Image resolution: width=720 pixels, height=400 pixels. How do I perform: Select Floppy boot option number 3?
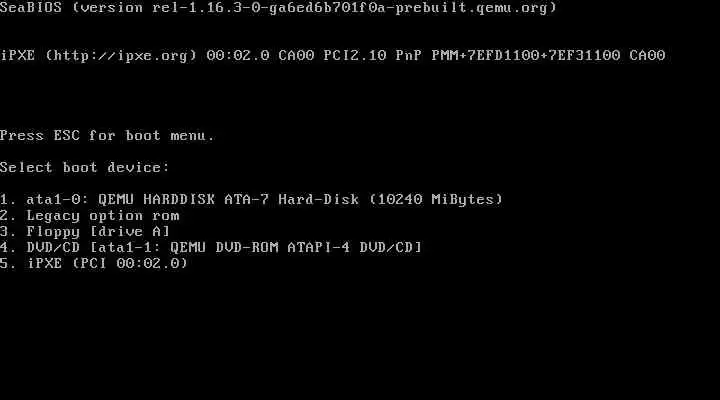point(85,231)
